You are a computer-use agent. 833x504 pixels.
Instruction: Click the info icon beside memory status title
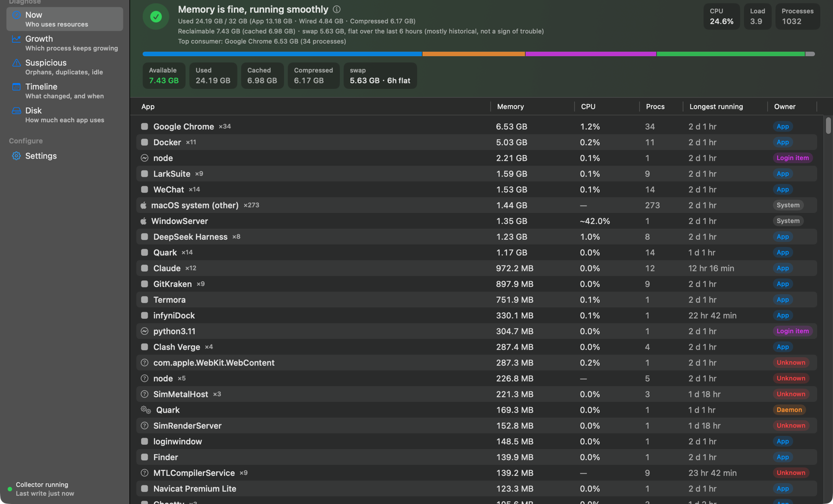(337, 9)
